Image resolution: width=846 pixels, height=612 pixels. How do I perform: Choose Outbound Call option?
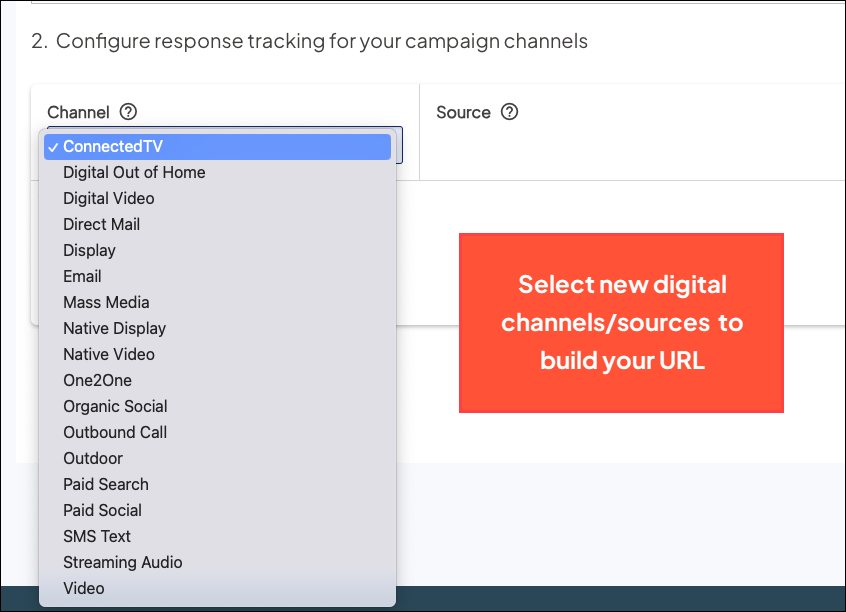tap(115, 433)
